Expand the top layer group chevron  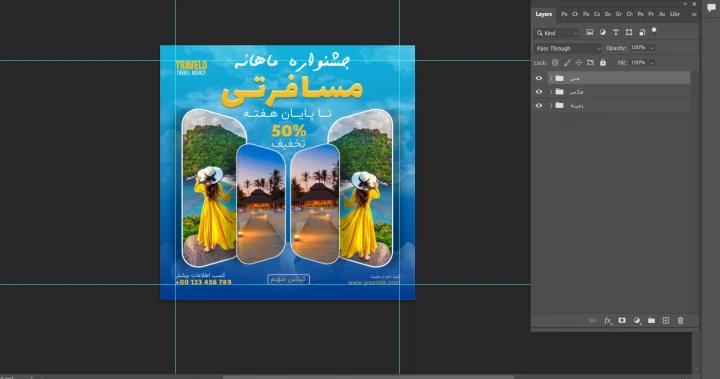(551, 78)
